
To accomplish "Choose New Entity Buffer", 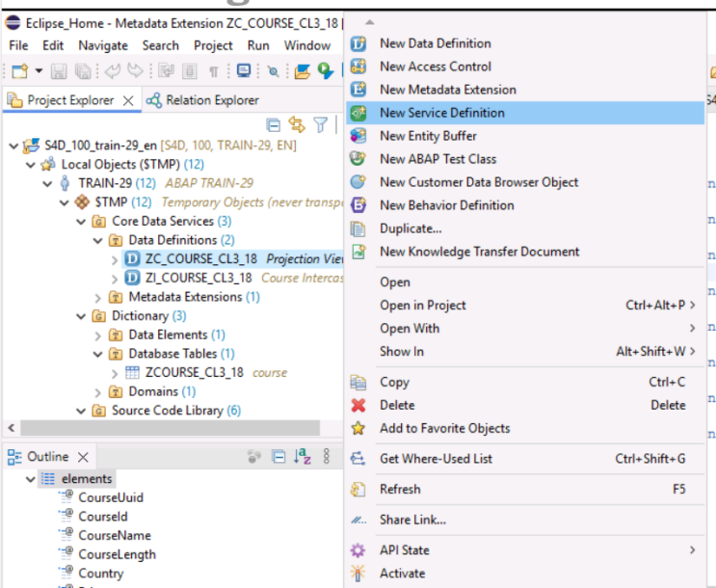I will (x=525, y=136).
